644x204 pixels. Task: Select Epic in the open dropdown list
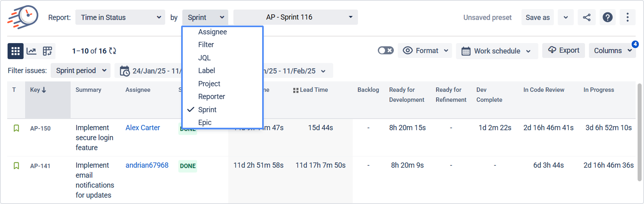[205, 123]
